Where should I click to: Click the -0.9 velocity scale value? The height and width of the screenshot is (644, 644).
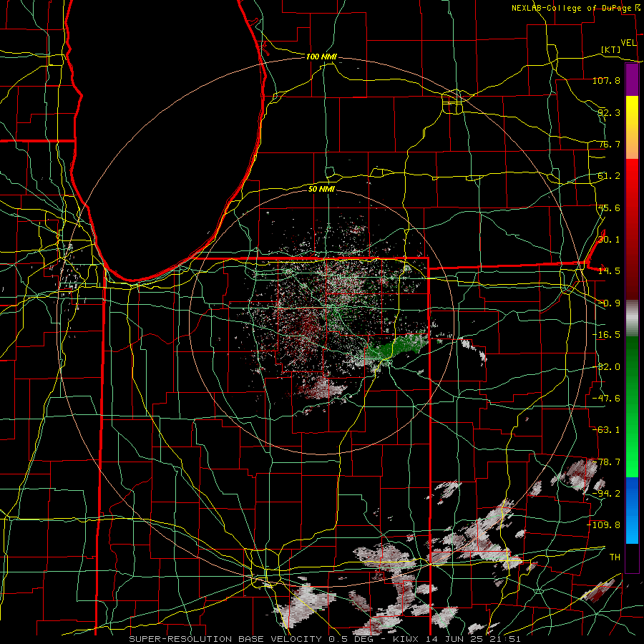point(609,303)
